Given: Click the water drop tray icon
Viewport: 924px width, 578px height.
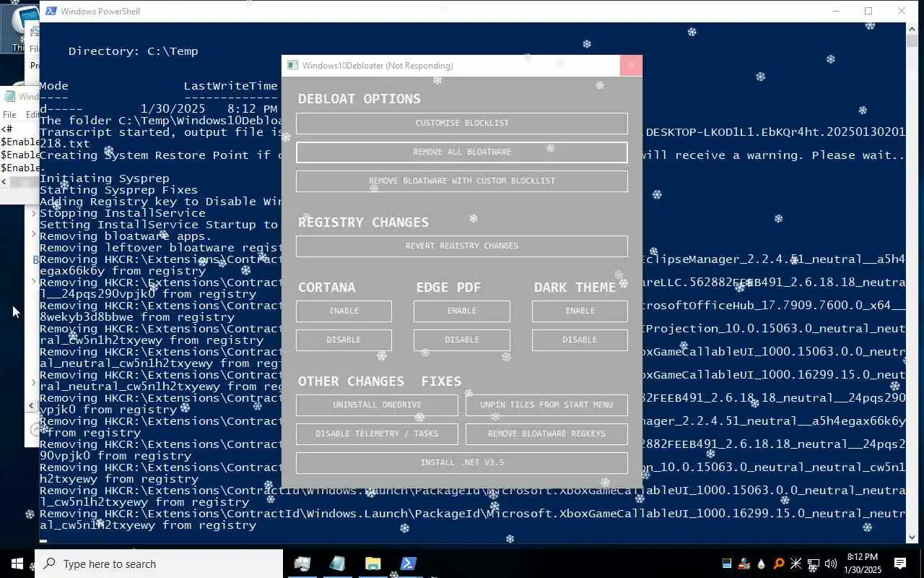Looking at the screenshot, I should point(761,564).
